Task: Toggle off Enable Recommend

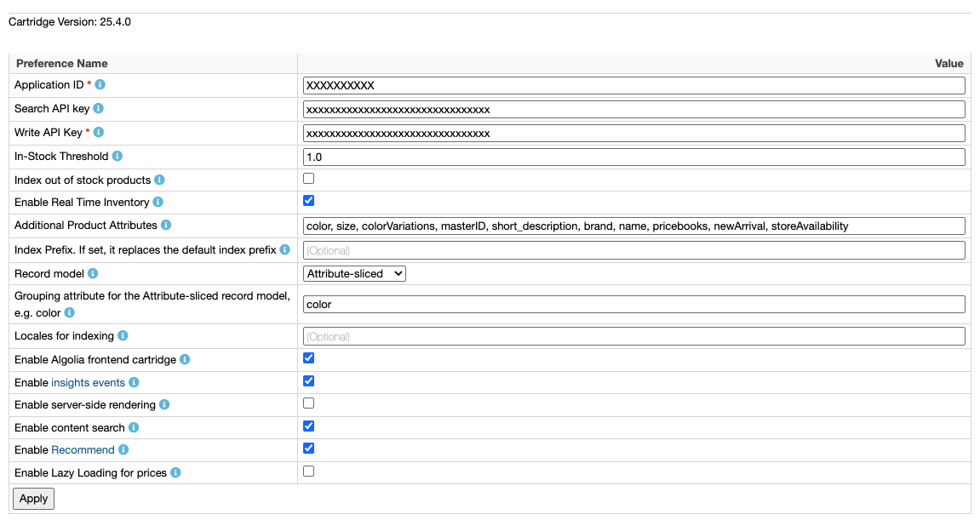Action: (x=308, y=448)
